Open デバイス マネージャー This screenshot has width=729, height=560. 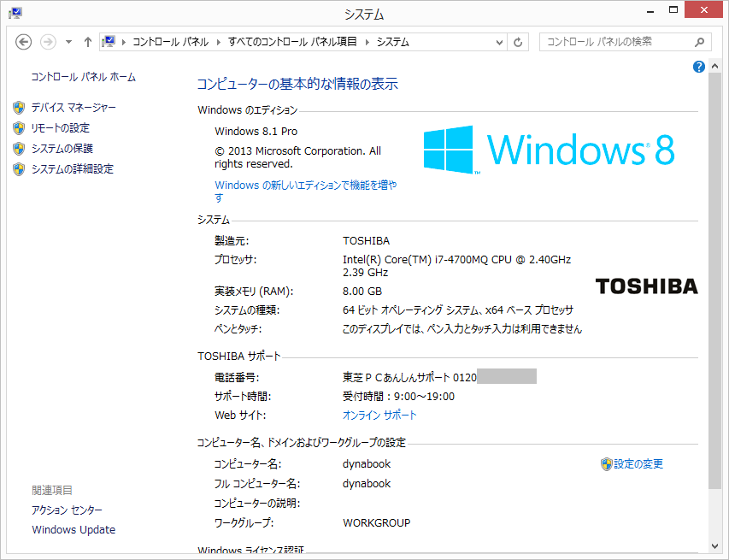[73, 108]
